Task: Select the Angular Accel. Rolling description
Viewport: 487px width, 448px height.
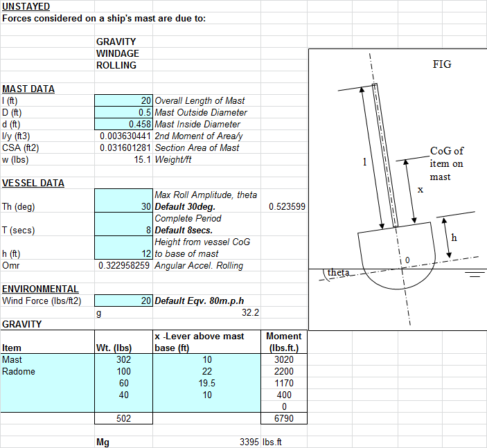Action: point(199,265)
